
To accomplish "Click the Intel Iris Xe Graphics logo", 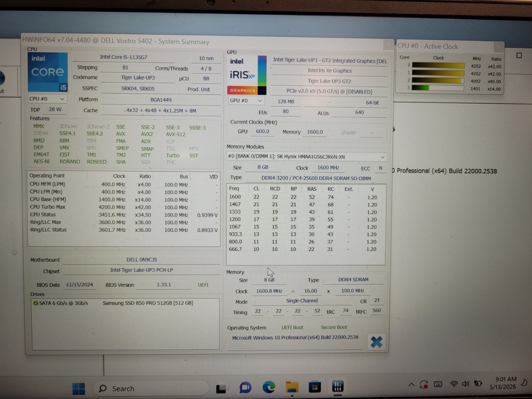I will click(248, 75).
